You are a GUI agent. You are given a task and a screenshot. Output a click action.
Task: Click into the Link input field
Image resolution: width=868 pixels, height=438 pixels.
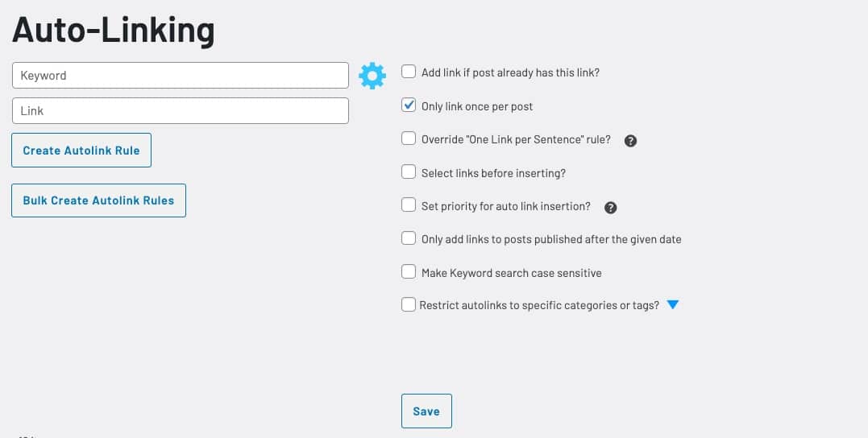click(181, 110)
